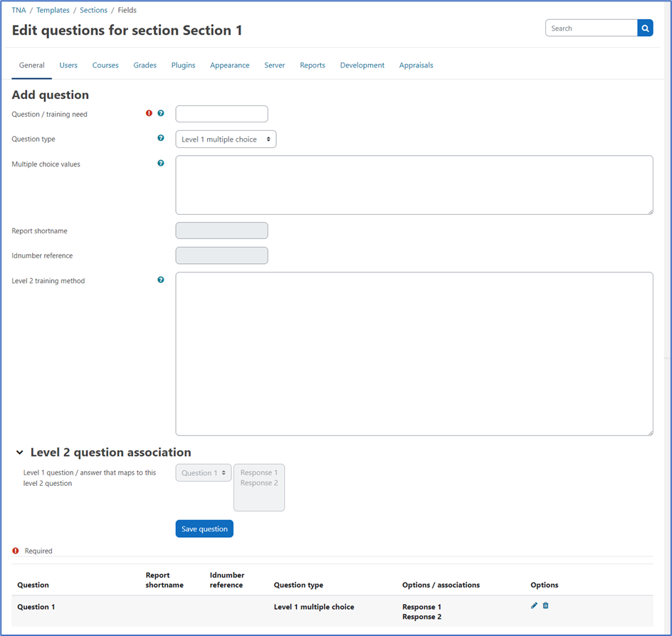Edit Question 1 with the pencil icon
Screen dimensions: 672x636
[x=534, y=605]
